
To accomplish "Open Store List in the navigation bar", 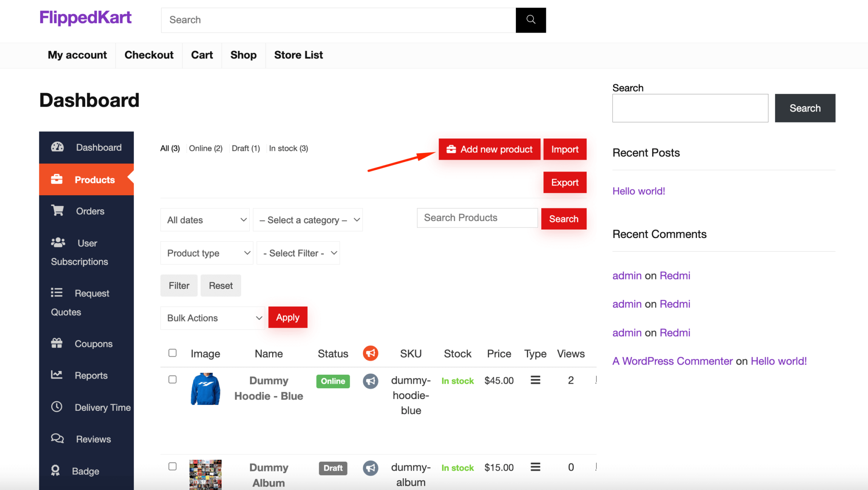I will (x=298, y=55).
